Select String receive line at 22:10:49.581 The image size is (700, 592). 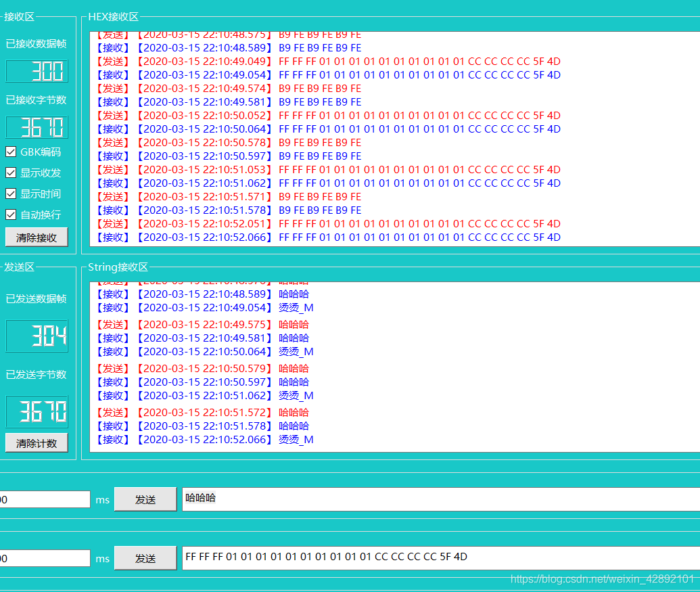pos(203,338)
